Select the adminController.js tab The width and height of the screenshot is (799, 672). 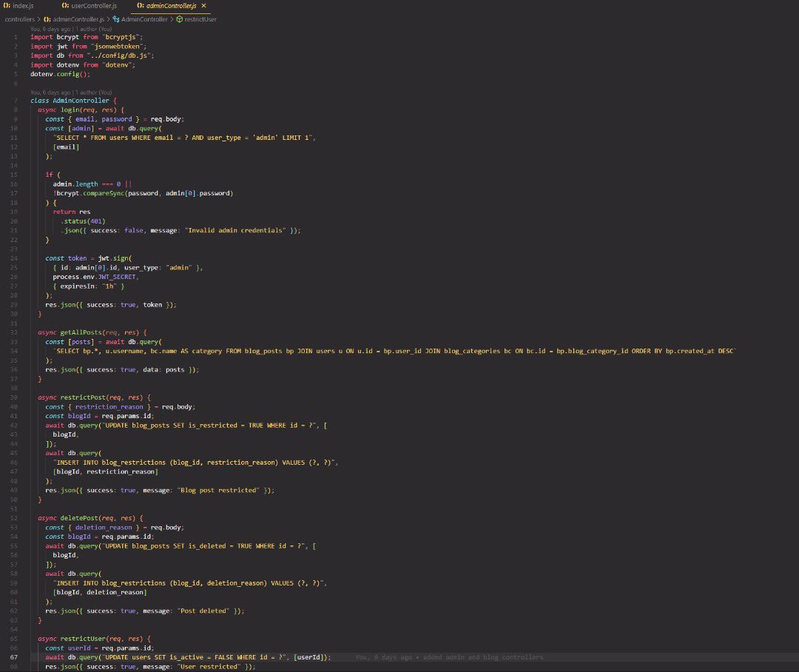point(171,6)
